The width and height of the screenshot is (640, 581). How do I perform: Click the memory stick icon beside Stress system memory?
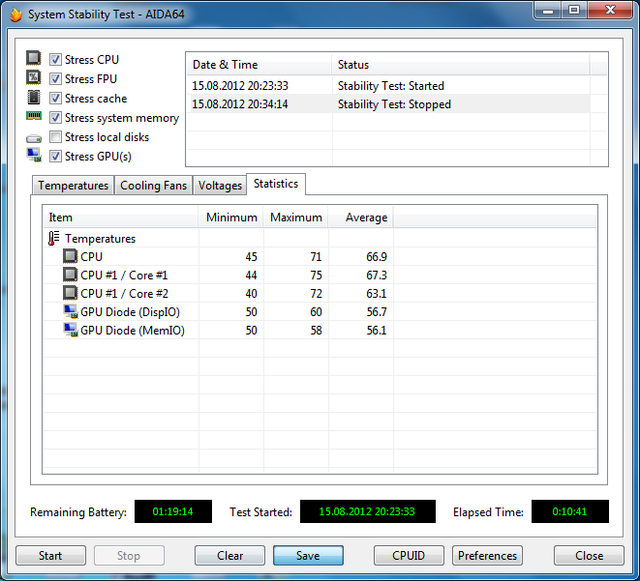34,117
